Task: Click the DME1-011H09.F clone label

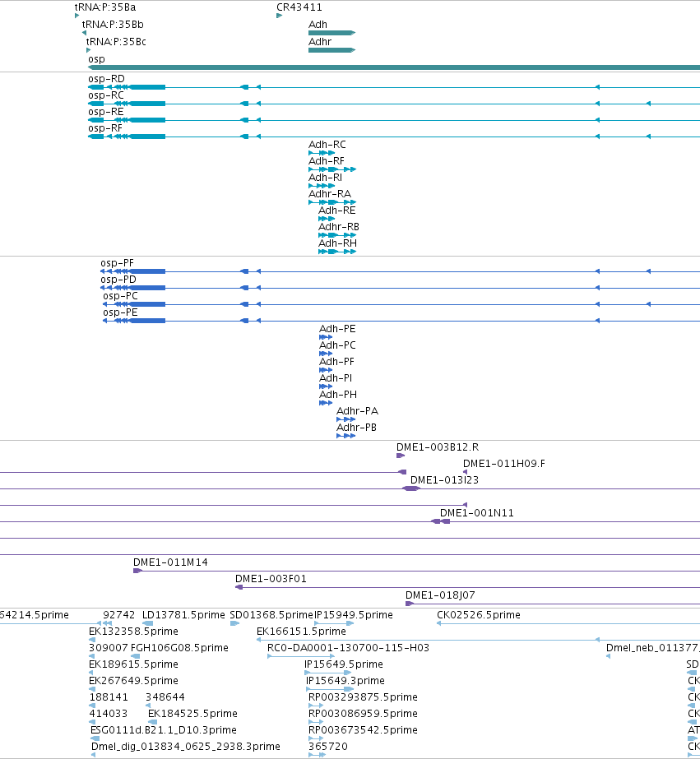Action: (x=504, y=464)
